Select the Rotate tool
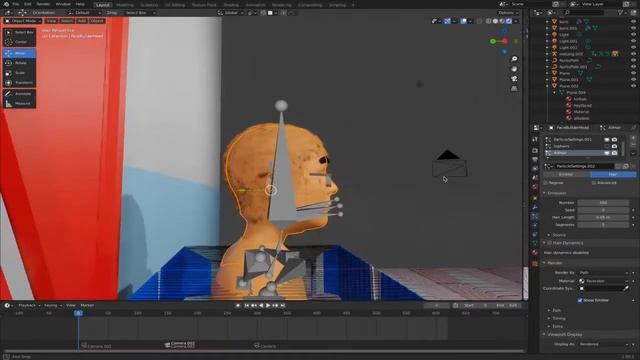Viewport: 640px width, 360px height. click(20, 63)
